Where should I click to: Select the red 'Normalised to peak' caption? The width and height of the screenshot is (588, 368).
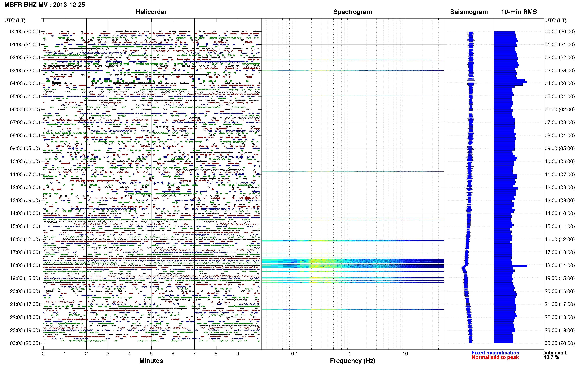pyautogui.click(x=495, y=357)
